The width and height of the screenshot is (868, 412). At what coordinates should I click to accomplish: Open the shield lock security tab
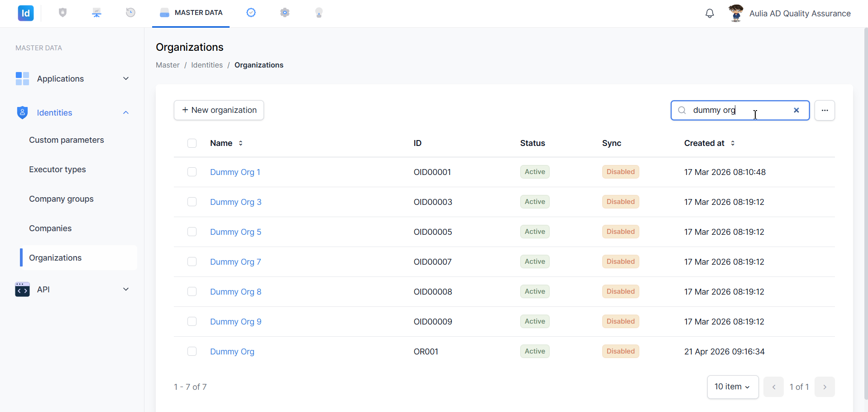point(63,13)
